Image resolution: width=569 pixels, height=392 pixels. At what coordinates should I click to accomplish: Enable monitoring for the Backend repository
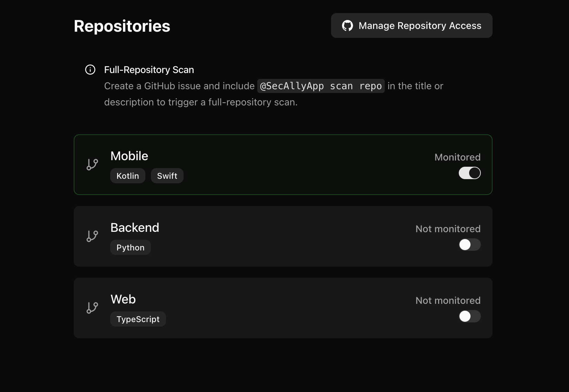click(469, 245)
